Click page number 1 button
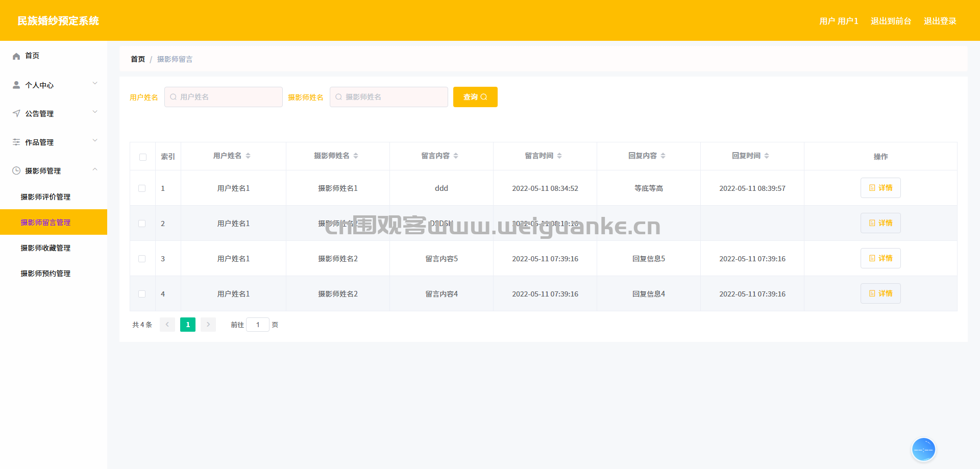This screenshot has width=980, height=469. pyautogui.click(x=188, y=325)
